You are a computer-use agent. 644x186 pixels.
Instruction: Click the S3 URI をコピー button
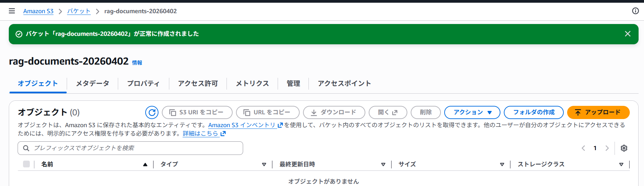point(197,112)
